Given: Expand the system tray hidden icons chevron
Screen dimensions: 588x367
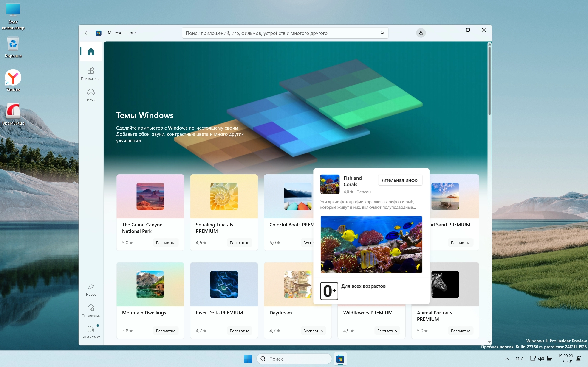Looking at the screenshot, I should (507, 359).
